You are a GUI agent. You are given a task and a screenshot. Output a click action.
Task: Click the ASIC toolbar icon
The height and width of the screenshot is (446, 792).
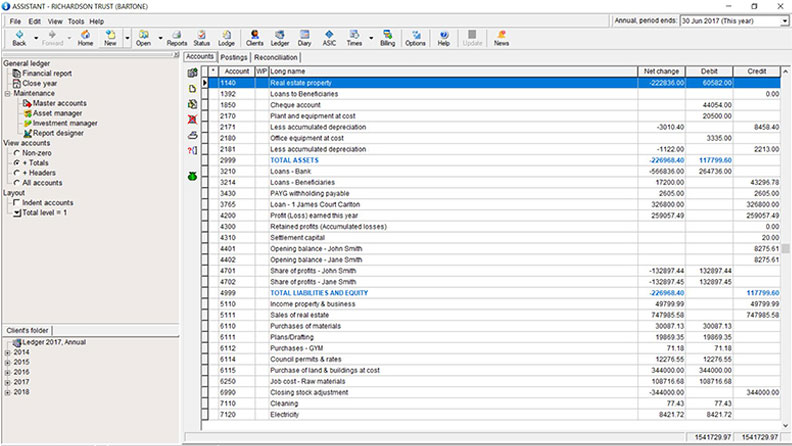click(x=329, y=38)
